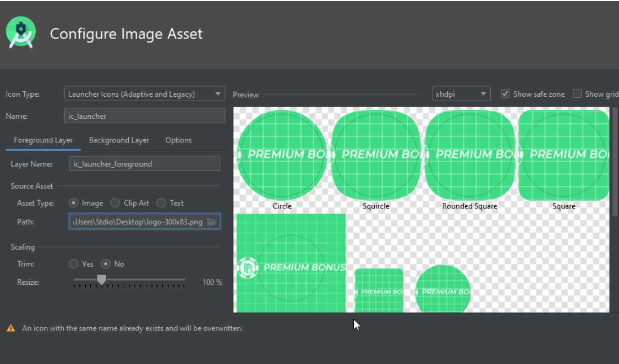
Task: Open file browser folder icon in Path field
Action: click(x=212, y=222)
